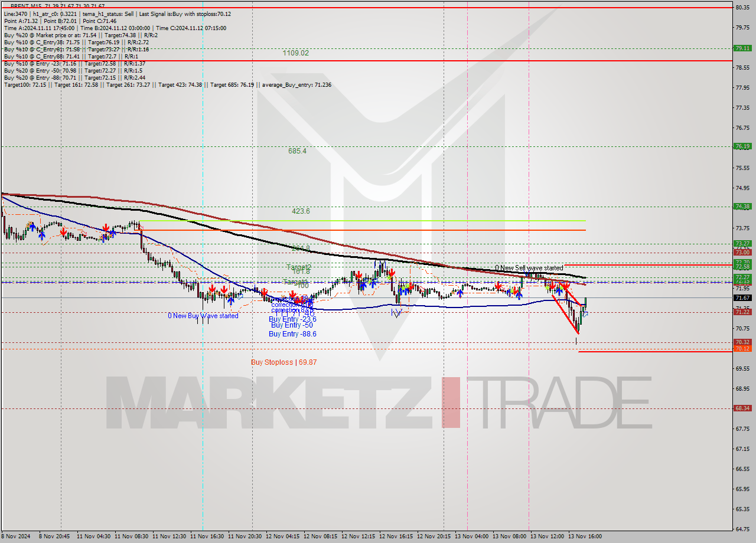Click the '11 Nov 12:30' time axis label
756x543 pixels.
pos(170,537)
